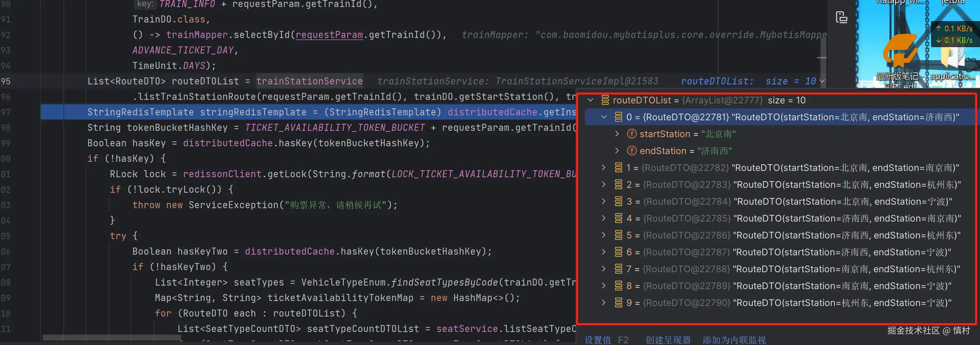Expand element 2 RouteDTO@22783

[x=603, y=185]
